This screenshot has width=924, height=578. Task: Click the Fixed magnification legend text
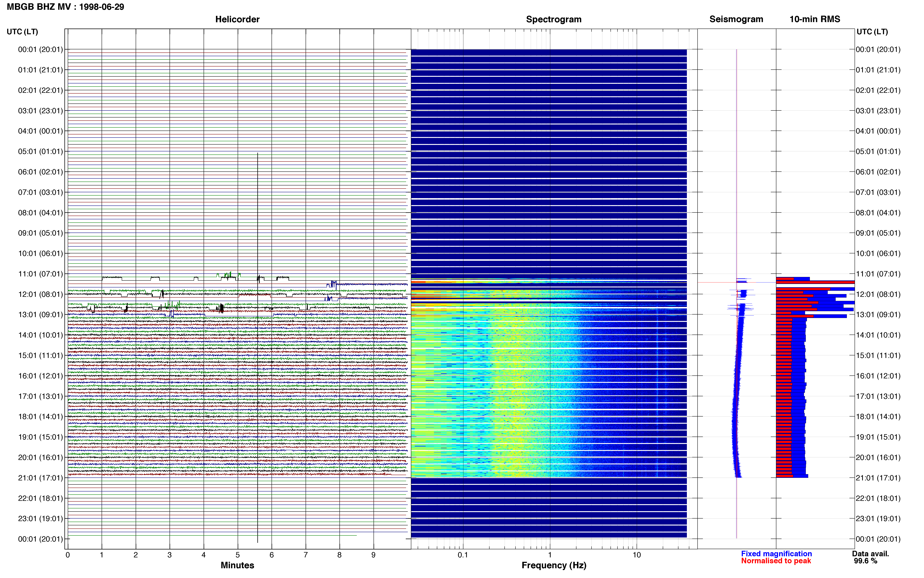click(x=777, y=554)
